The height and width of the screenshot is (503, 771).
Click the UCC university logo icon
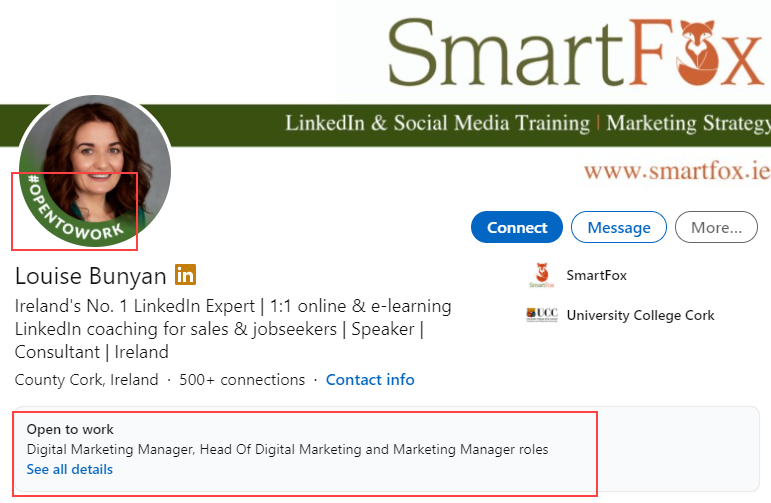[542, 315]
